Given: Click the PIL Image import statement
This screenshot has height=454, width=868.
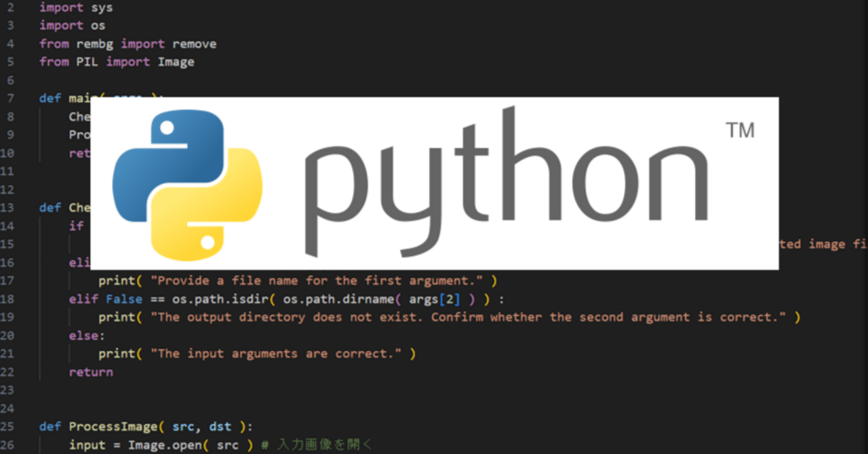Looking at the screenshot, I should 117,62.
